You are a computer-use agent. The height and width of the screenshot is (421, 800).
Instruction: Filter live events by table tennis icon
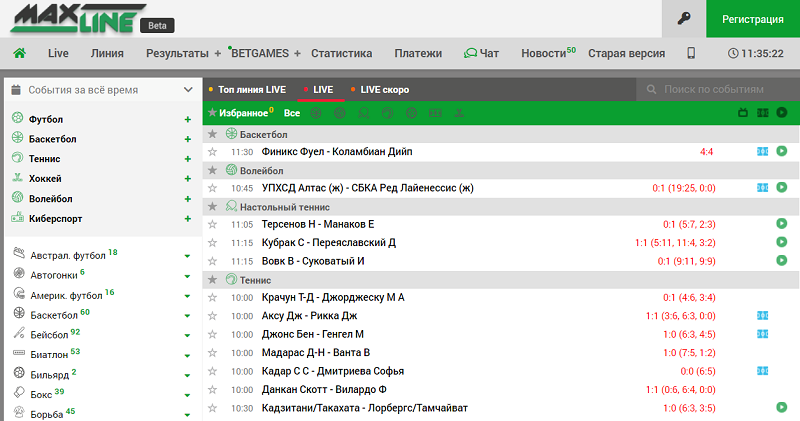pyautogui.click(x=364, y=113)
